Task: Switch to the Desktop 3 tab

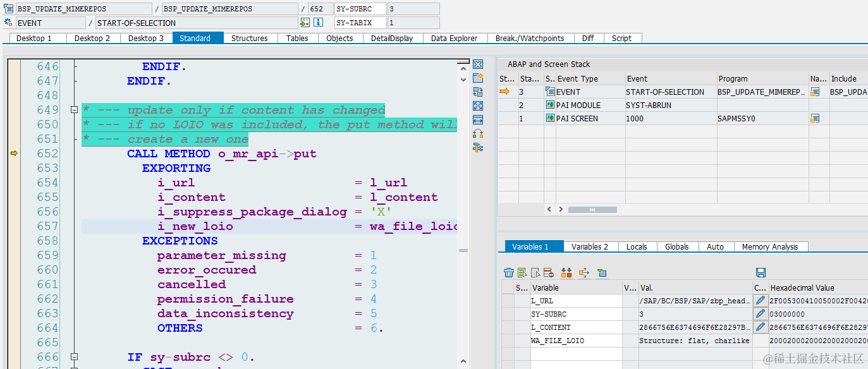Action: [146, 38]
